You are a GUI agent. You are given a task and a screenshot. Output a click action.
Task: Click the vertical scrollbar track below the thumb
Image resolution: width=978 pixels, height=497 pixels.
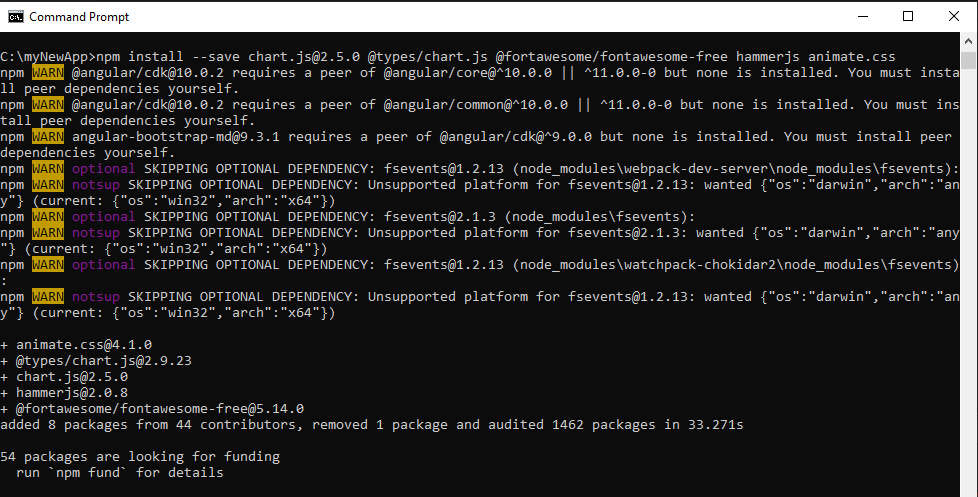(x=969, y=300)
